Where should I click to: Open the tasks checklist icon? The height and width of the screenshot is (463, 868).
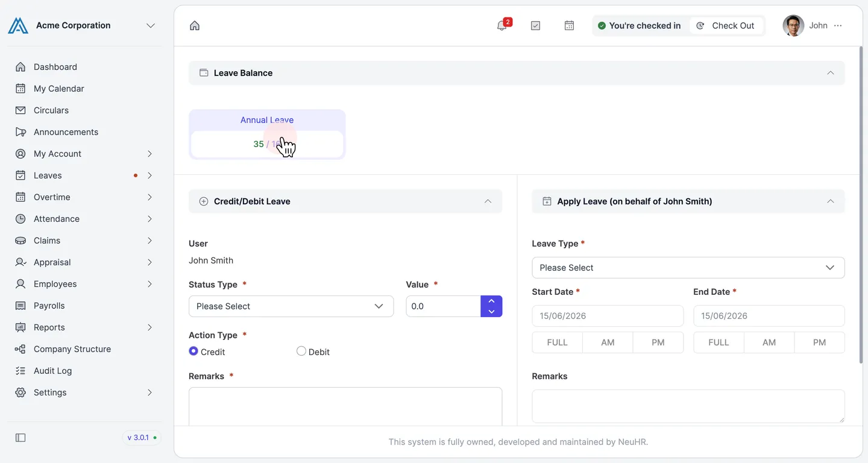[535, 25]
